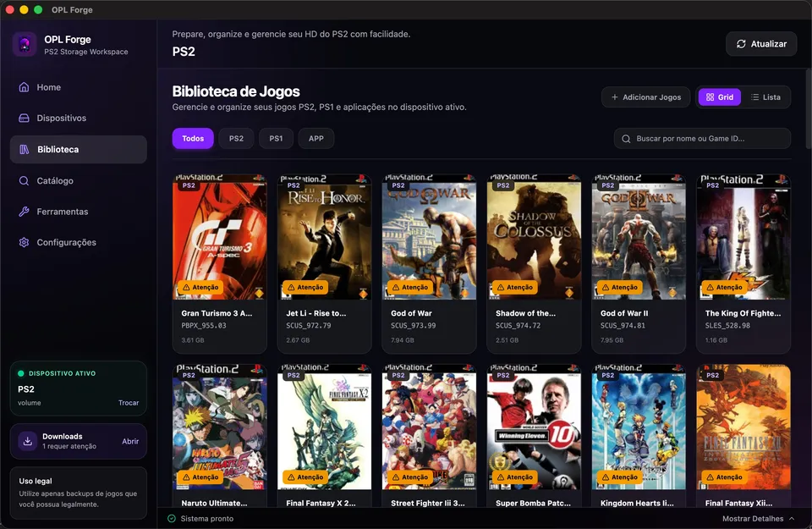The height and width of the screenshot is (529, 812).
Task: Open the Configurações sidebar item
Action: click(x=78, y=242)
